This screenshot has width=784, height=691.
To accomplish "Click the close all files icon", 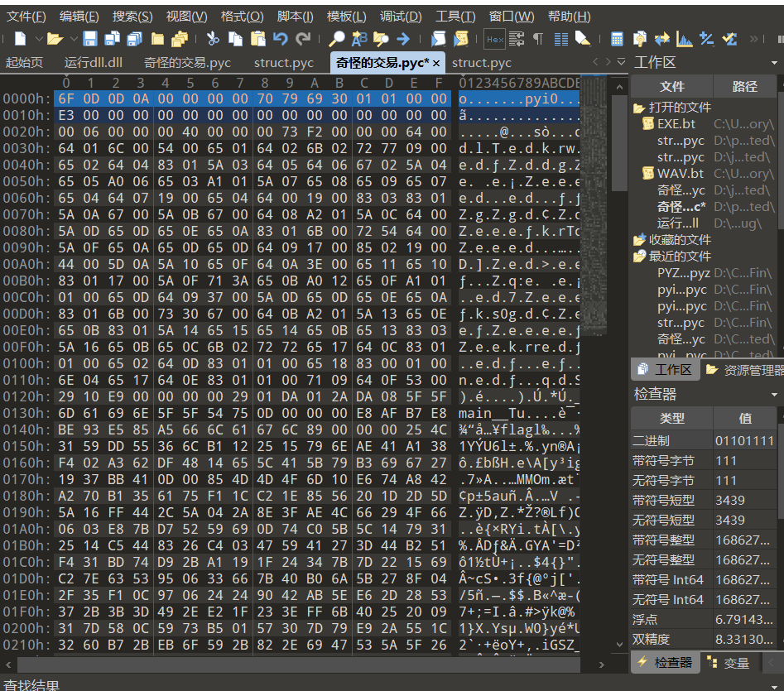I will point(180,38).
